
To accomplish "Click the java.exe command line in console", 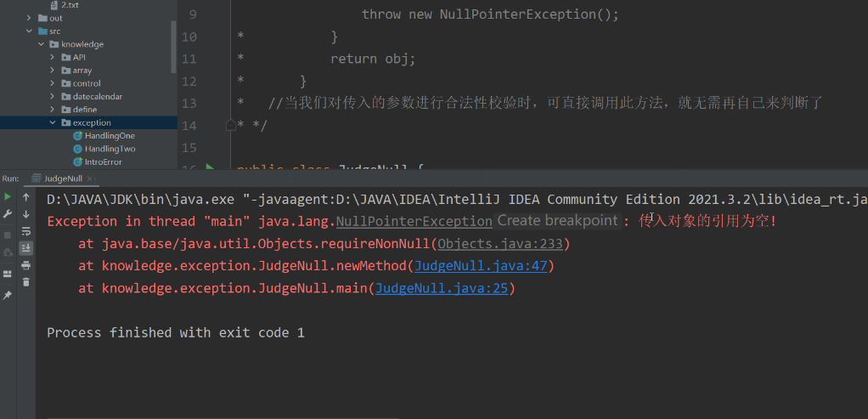I will tap(457, 200).
